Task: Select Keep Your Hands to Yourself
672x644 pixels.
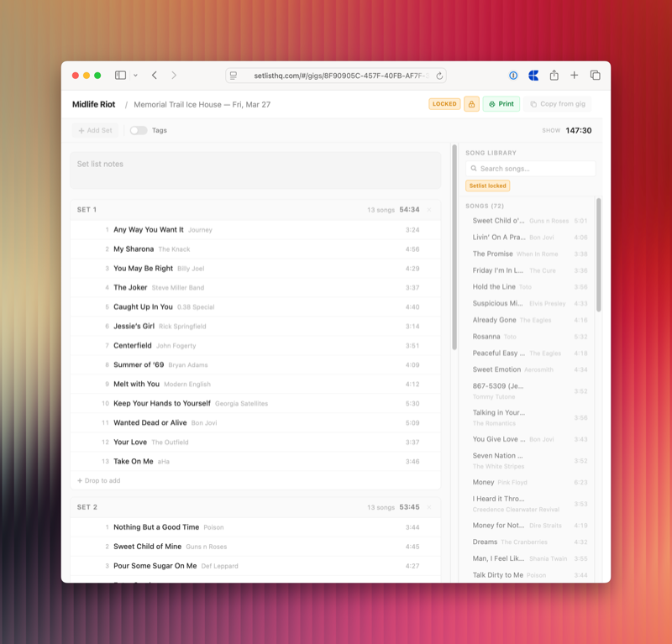Action: point(255,403)
